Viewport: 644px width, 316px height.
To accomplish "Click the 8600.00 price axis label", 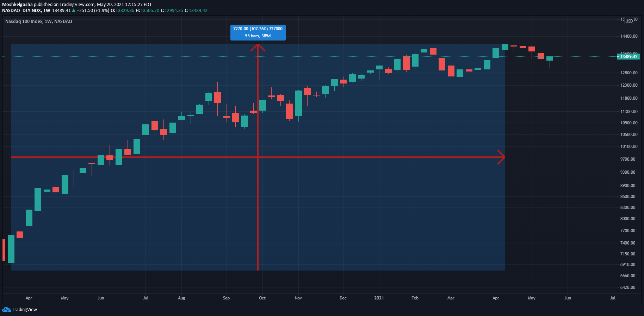I will (x=628, y=197).
